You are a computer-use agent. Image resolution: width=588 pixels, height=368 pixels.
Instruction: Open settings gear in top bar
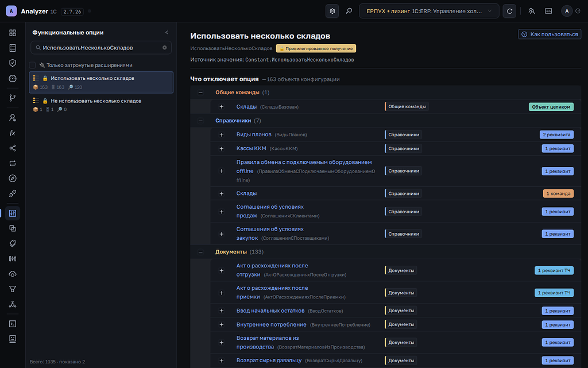(332, 11)
